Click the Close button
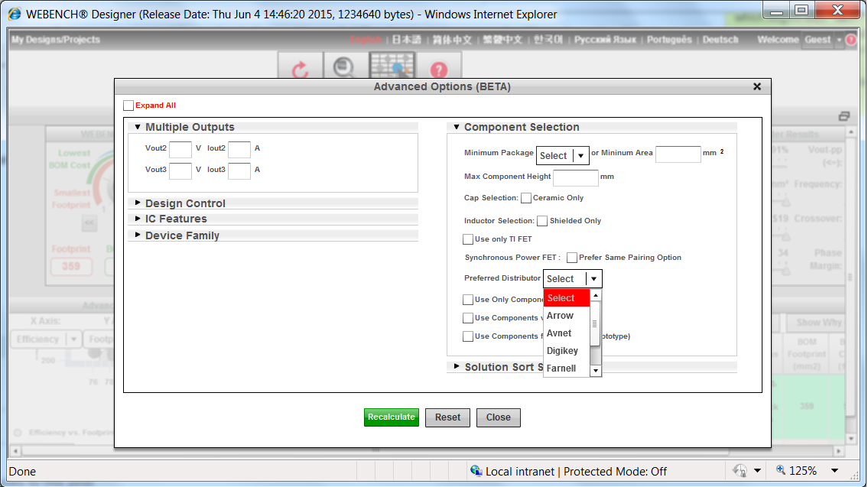This screenshot has height=487, width=868. (498, 418)
